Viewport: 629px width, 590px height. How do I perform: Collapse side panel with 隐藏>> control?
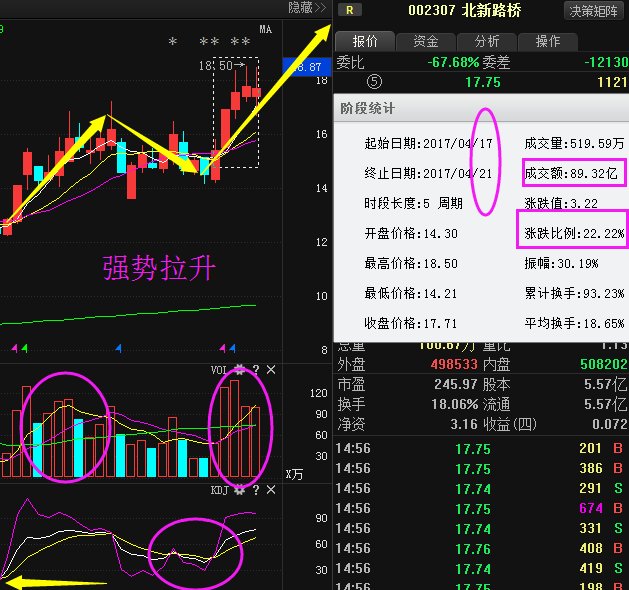307,8
